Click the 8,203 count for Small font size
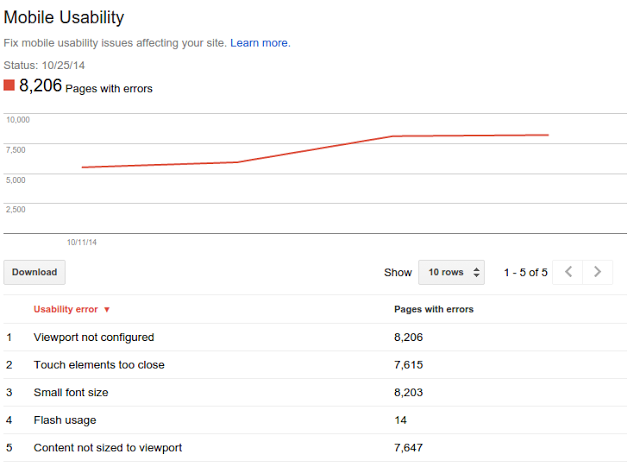 410,393
